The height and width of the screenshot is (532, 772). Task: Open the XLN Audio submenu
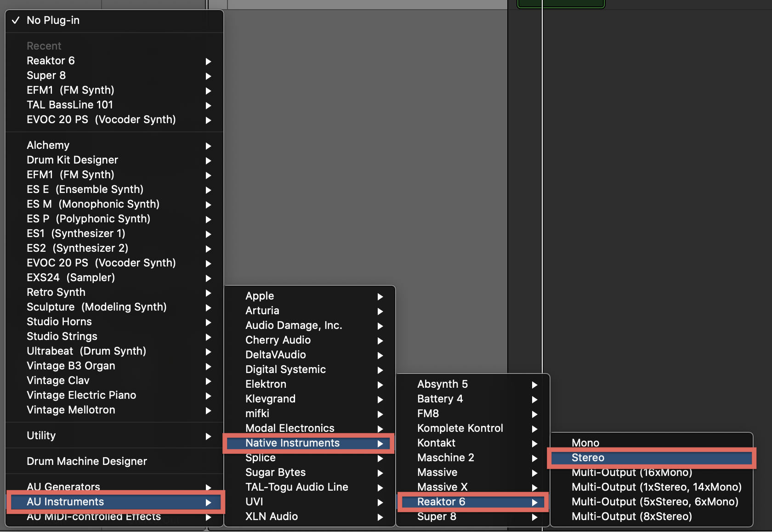(x=272, y=516)
